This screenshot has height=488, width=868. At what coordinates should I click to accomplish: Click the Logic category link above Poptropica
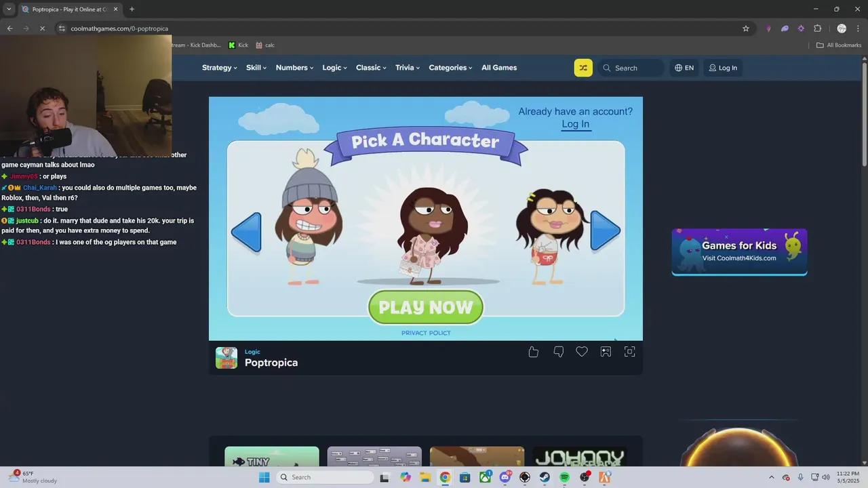pos(252,352)
